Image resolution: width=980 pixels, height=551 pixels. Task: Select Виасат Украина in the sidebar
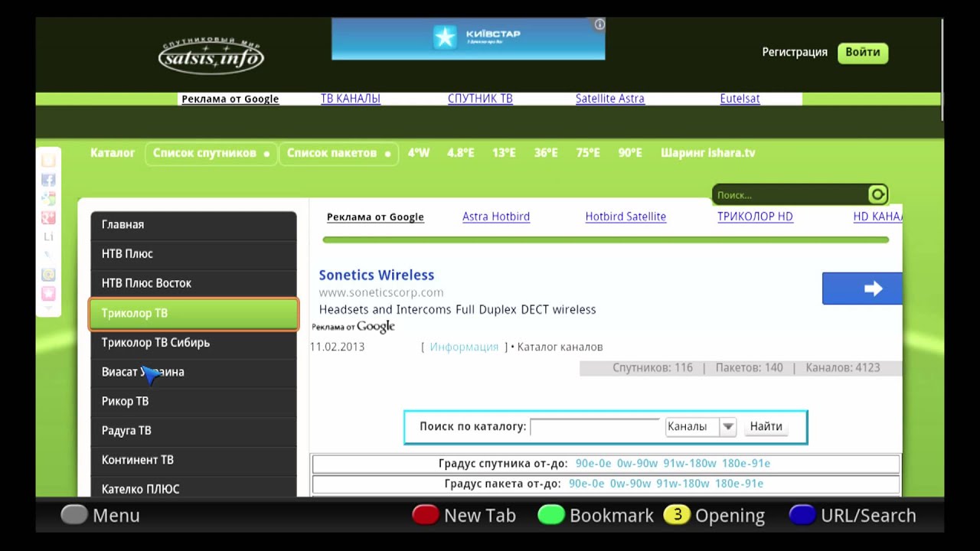194,372
